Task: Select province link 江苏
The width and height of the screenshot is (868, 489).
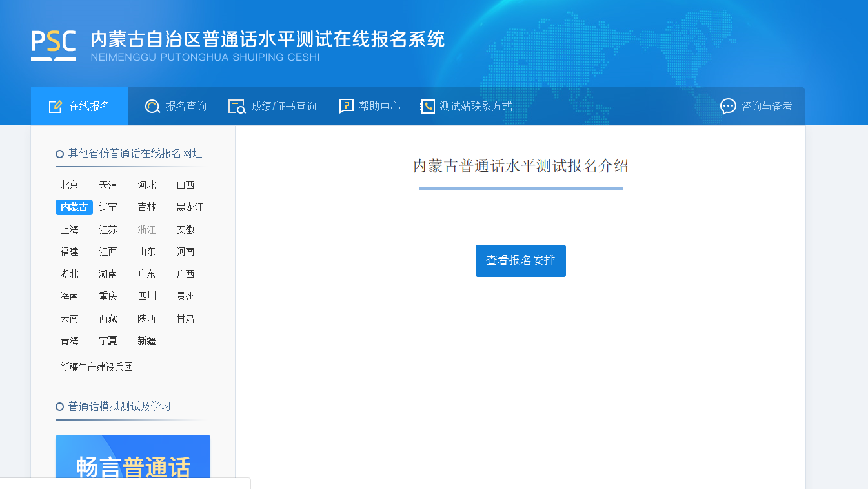Action: [108, 230]
